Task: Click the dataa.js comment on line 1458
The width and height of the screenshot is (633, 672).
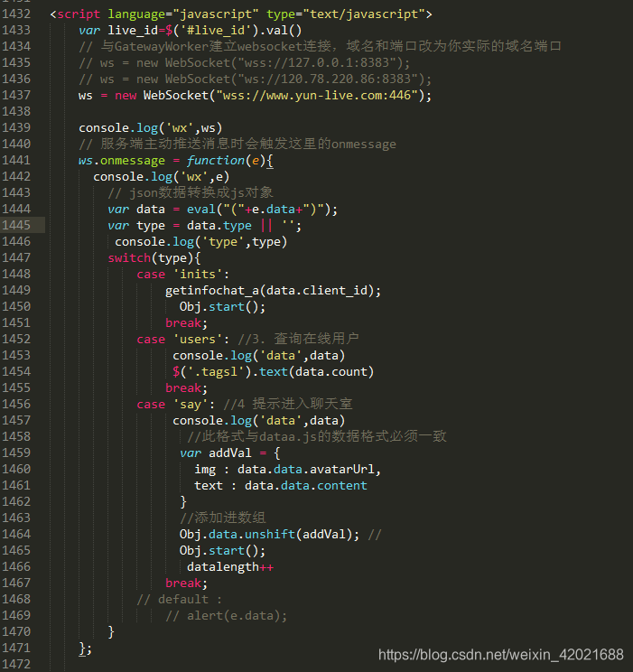Action: [317, 437]
